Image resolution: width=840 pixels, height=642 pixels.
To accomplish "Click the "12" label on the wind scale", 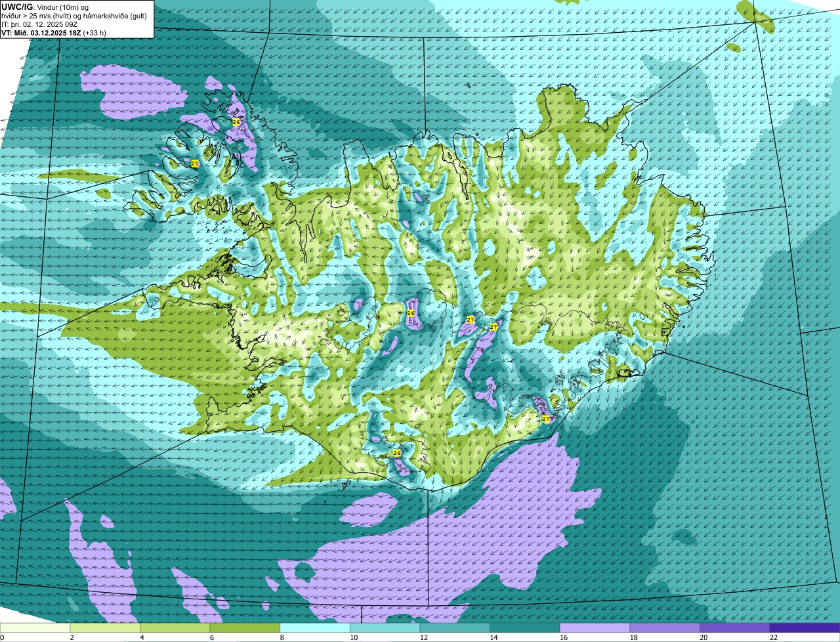I will [423, 637].
